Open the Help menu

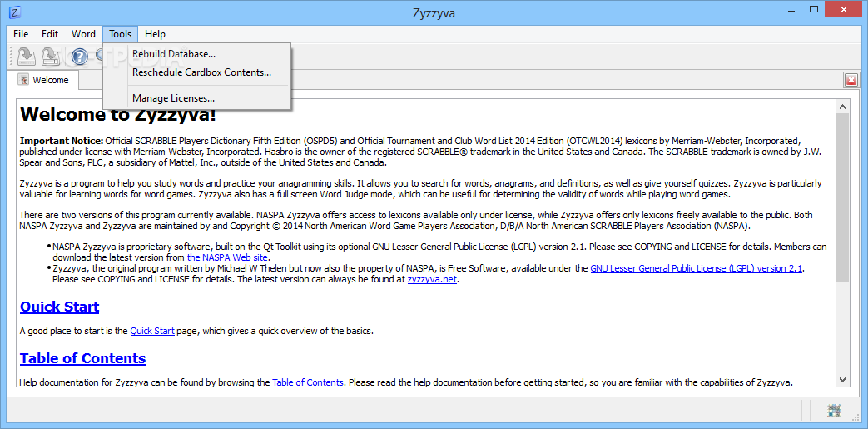155,34
